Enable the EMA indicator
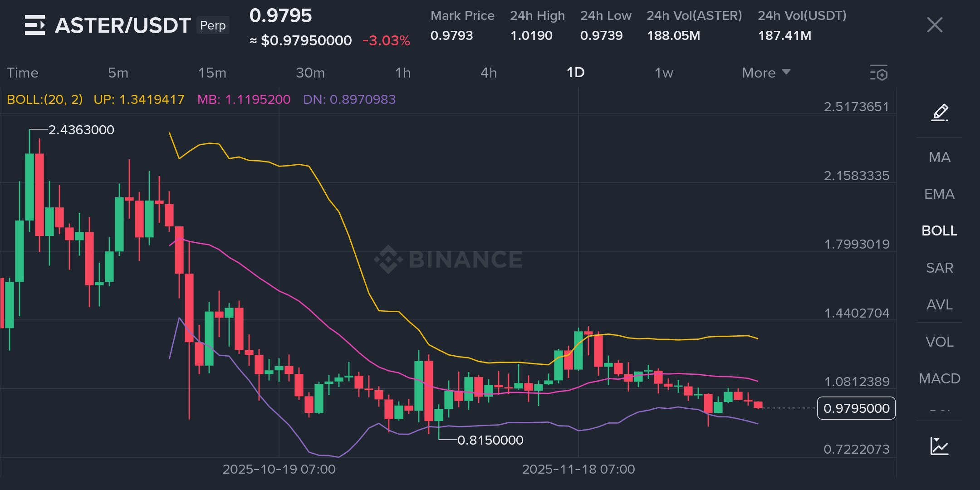Image resolution: width=980 pixels, height=490 pixels. 939,194
